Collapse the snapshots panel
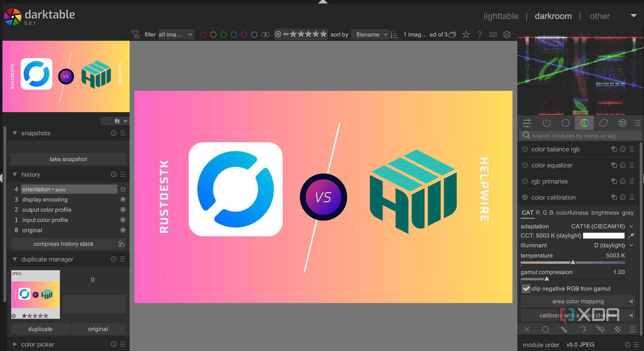 coord(15,133)
